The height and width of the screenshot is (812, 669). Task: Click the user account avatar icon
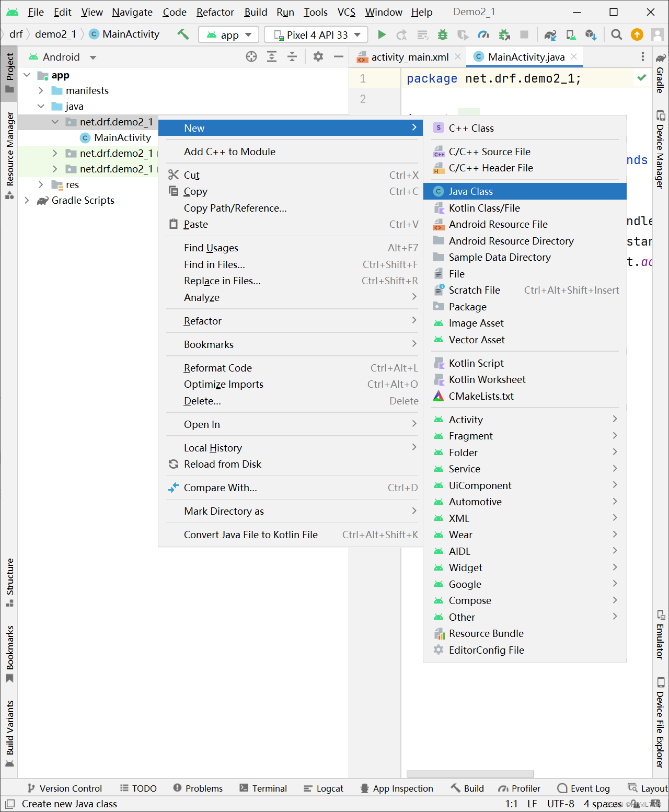point(657,34)
